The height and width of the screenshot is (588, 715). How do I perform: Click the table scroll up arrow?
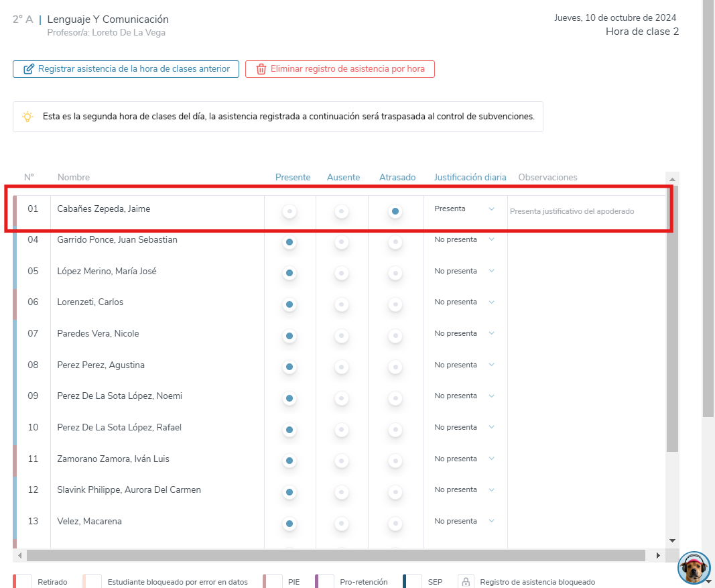(672, 179)
